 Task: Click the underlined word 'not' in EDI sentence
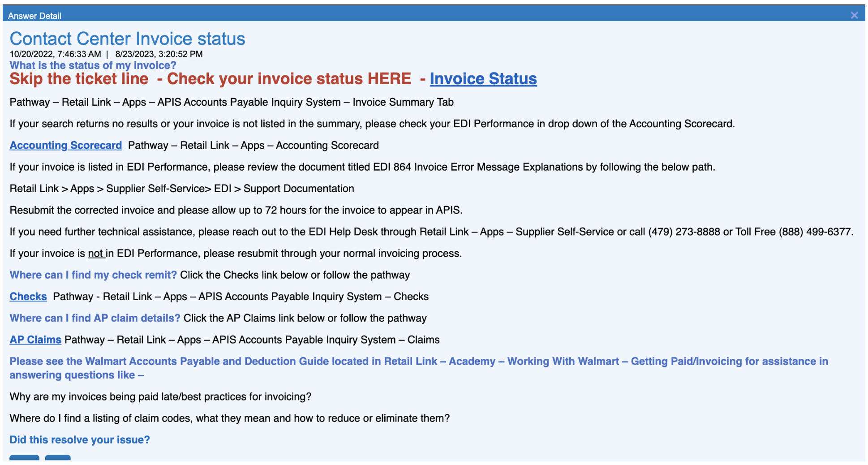[95, 254]
